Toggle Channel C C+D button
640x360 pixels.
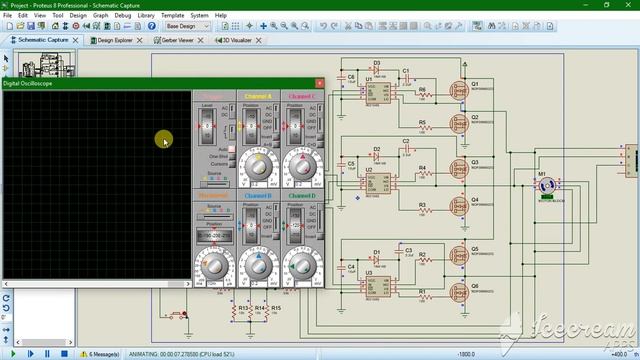pyautogui.click(x=320, y=144)
